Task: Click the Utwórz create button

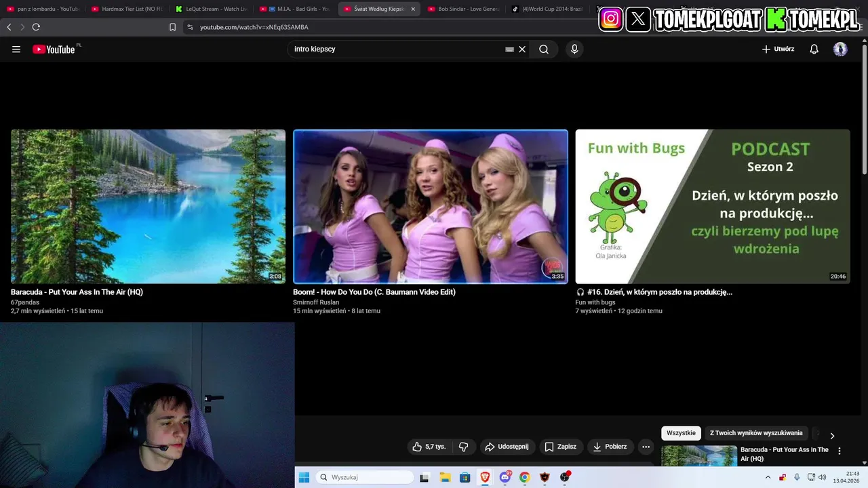Action: pyautogui.click(x=778, y=49)
